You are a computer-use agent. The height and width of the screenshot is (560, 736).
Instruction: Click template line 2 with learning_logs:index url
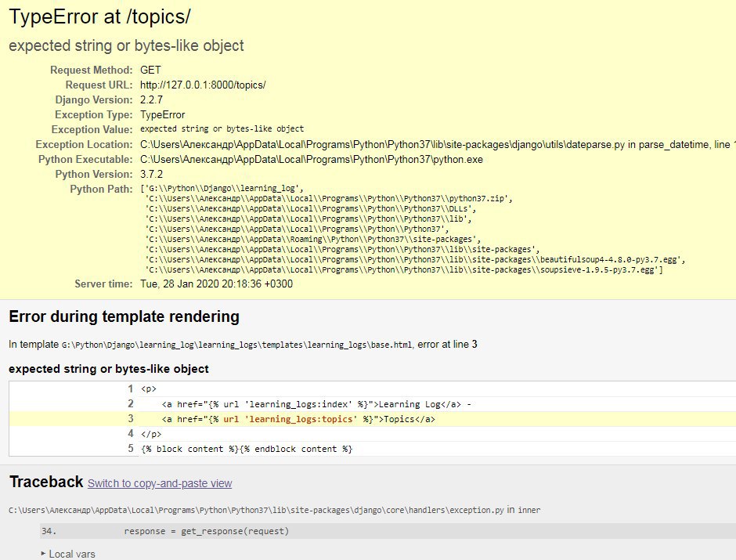coord(372,404)
